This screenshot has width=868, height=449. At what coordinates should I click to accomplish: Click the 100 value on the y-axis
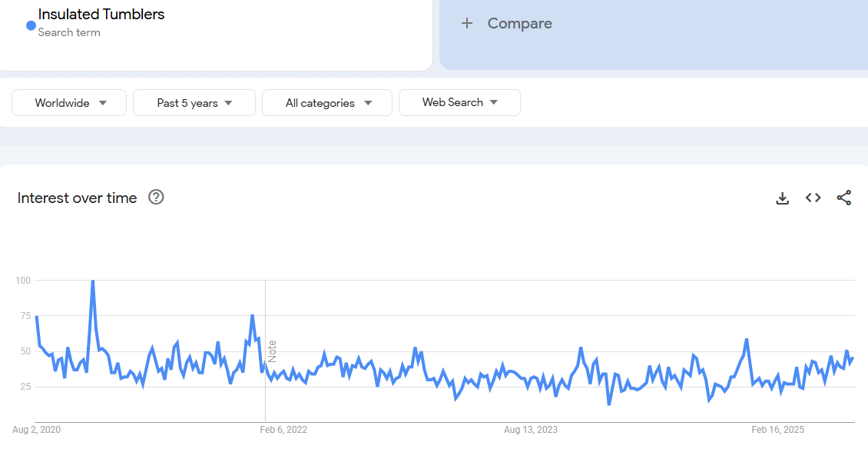pos(22,281)
